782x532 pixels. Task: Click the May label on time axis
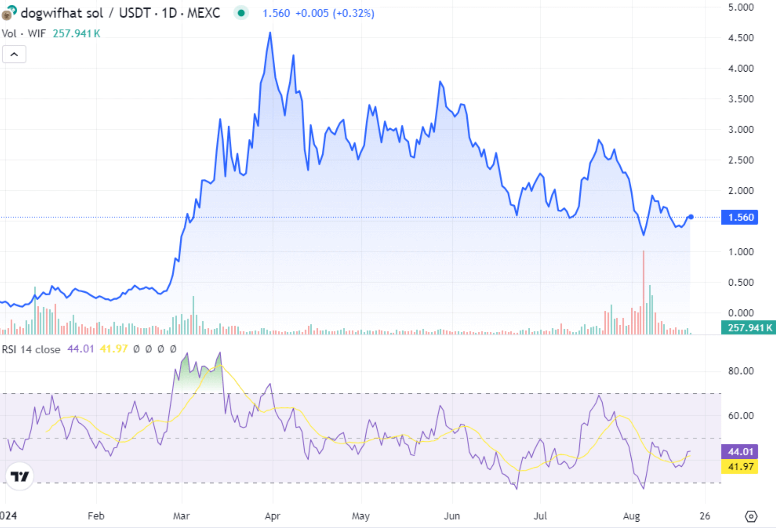[361, 516]
